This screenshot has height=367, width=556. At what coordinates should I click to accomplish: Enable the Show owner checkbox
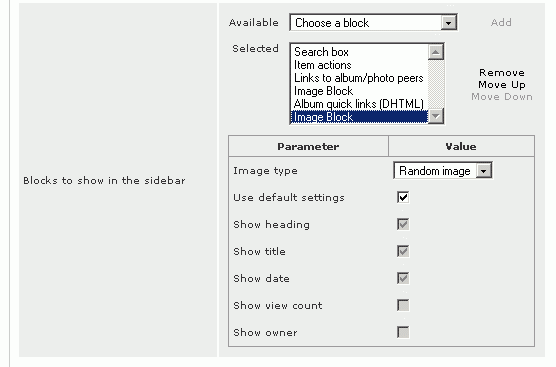[x=403, y=332]
